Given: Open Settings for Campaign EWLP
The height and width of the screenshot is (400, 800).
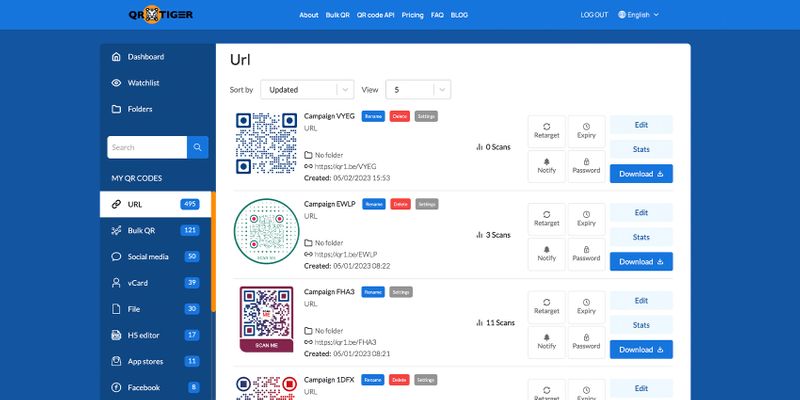Looking at the screenshot, I should click(427, 204).
